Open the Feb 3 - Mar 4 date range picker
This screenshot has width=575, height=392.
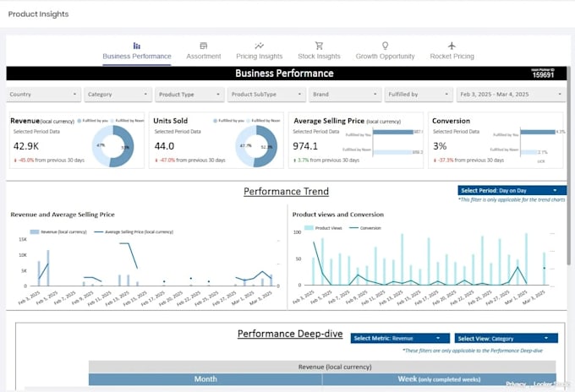point(511,94)
